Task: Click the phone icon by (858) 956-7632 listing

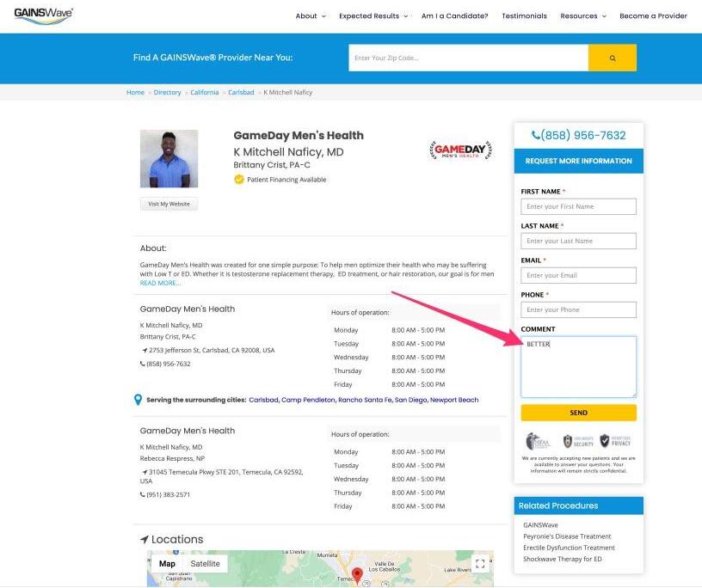Action: point(142,364)
